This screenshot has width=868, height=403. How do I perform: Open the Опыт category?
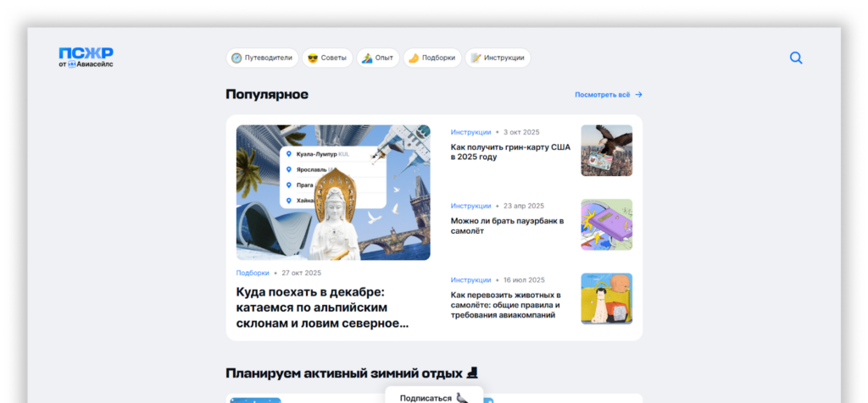(x=378, y=58)
